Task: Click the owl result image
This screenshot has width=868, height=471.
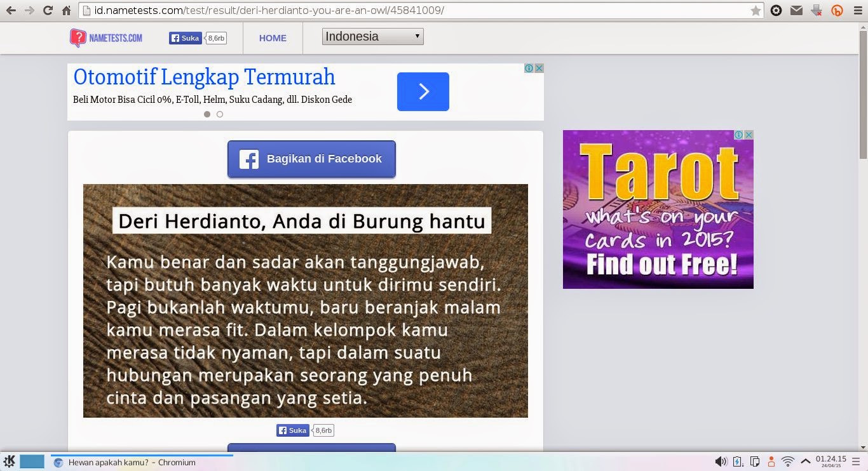Action: coord(306,301)
